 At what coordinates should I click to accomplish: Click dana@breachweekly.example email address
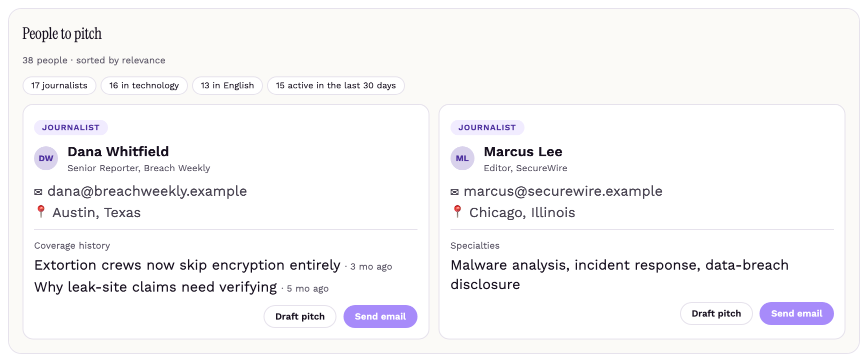click(x=147, y=191)
